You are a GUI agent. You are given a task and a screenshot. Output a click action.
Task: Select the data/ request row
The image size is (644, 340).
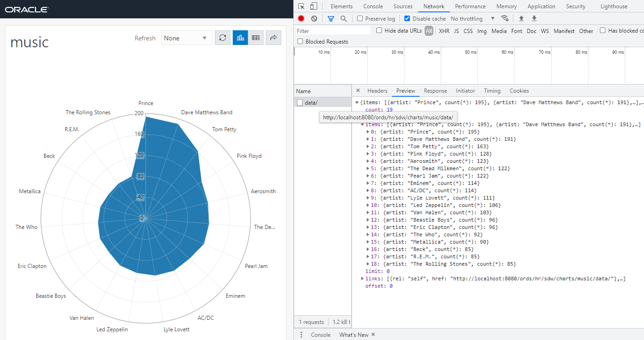tap(323, 102)
